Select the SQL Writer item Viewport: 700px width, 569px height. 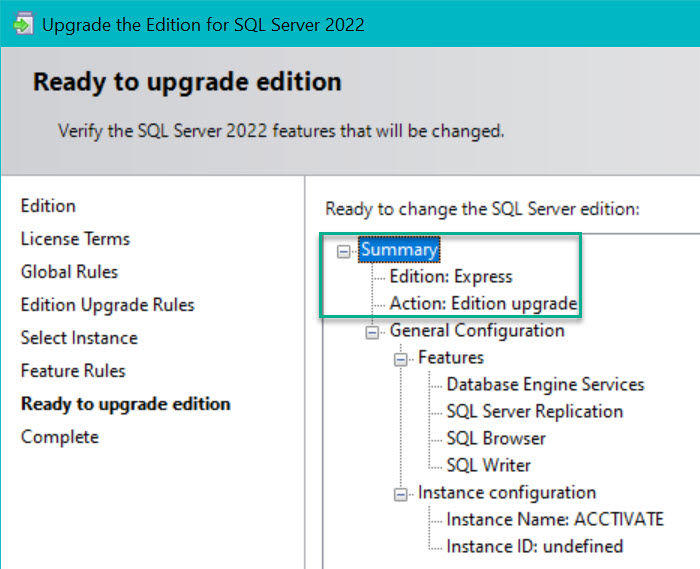[488, 465]
